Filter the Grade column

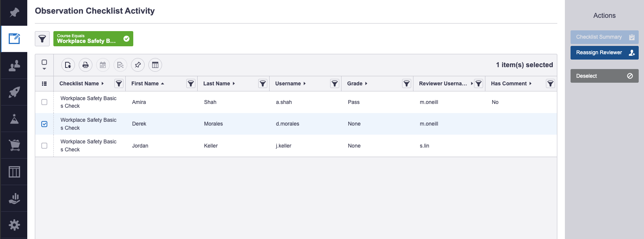pyautogui.click(x=407, y=83)
